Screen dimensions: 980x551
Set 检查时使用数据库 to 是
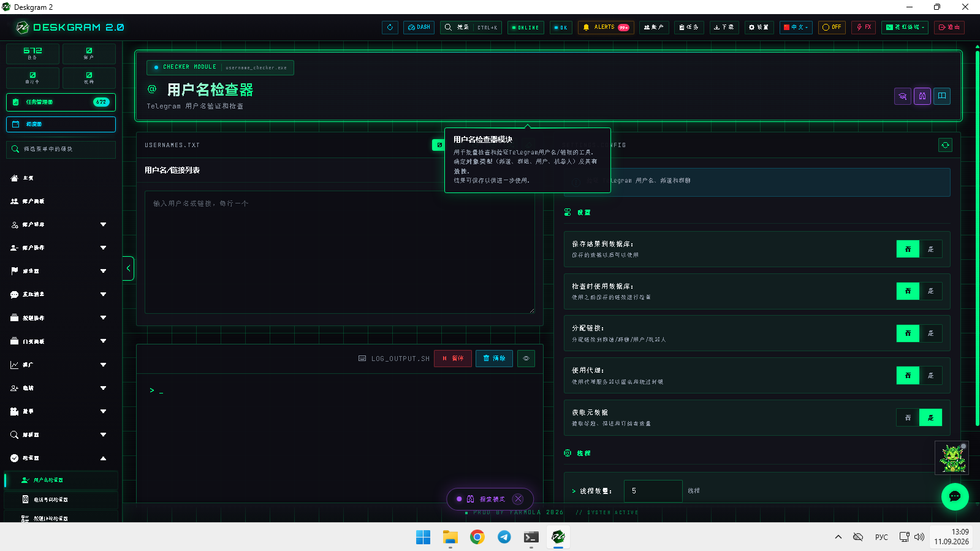coord(930,291)
